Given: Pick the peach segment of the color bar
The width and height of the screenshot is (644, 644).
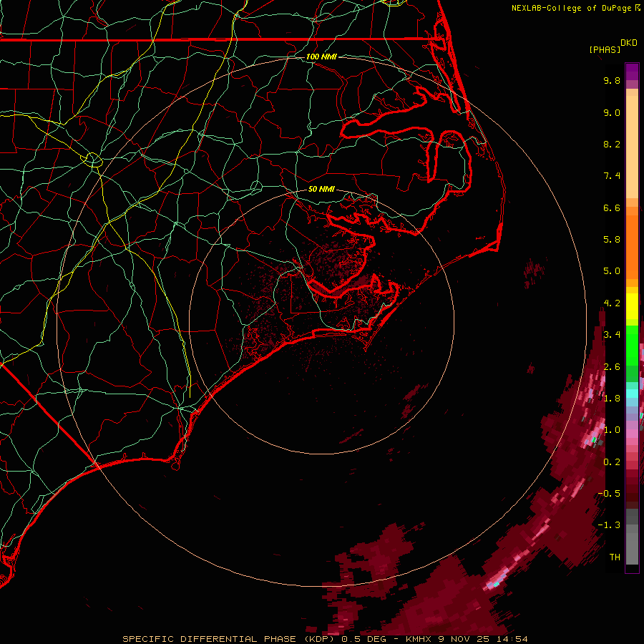Looking at the screenshot, I should pyautogui.click(x=632, y=144).
